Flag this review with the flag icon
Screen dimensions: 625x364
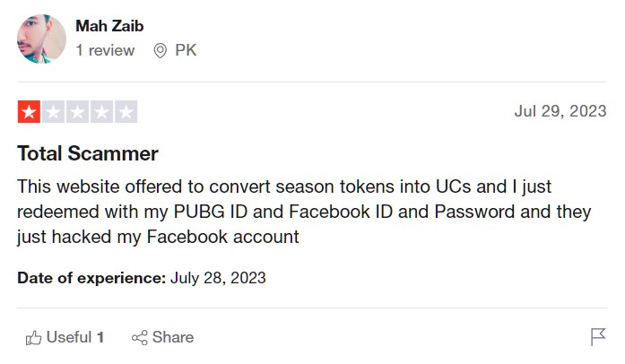coord(598,337)
